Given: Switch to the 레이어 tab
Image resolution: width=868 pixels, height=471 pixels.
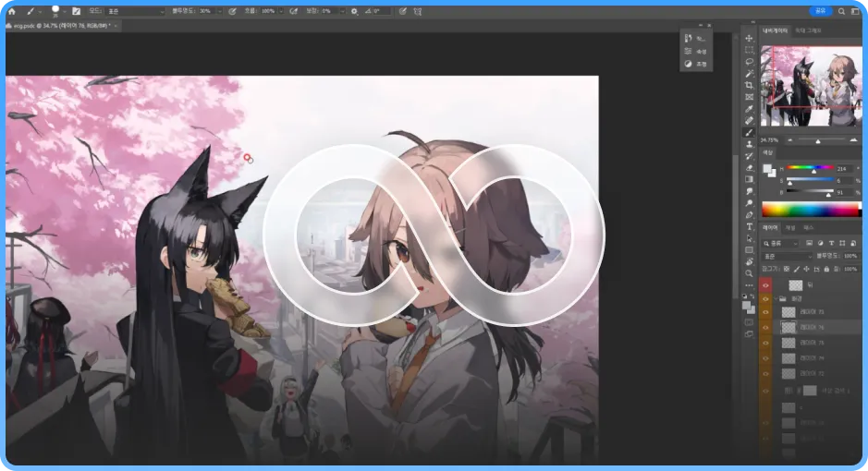Looking at the screenshot, I should [x=770, y=228].
